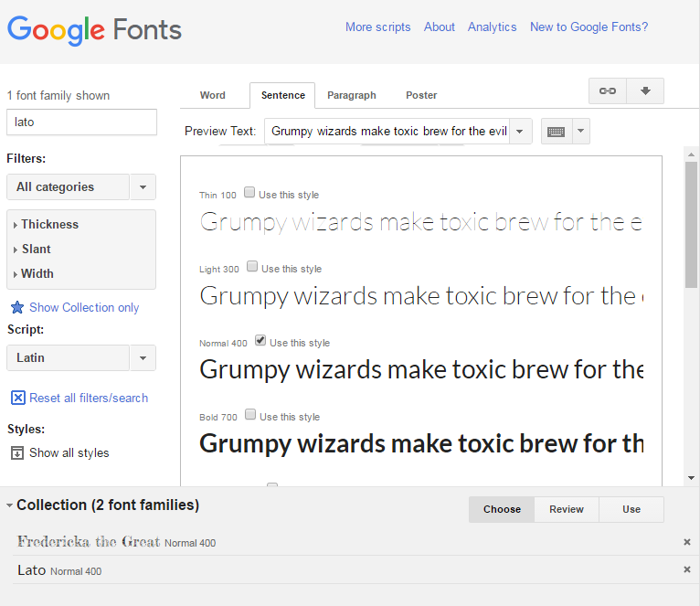
Task: Remove Lato from the collection
Action: tap(687, 569)
